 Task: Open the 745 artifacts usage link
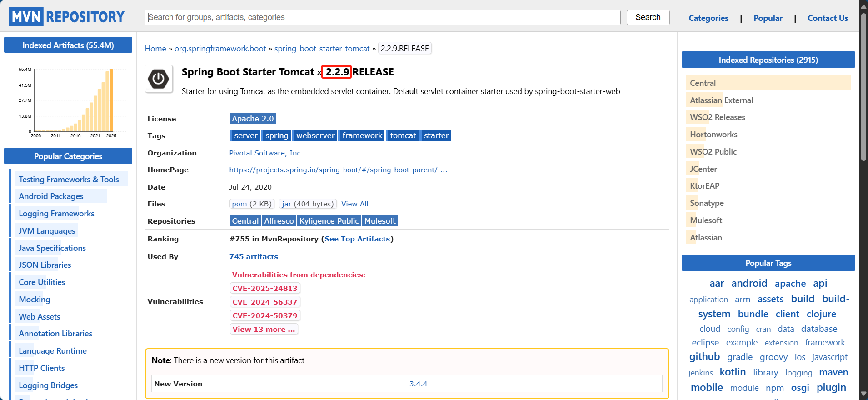(254, 257)
